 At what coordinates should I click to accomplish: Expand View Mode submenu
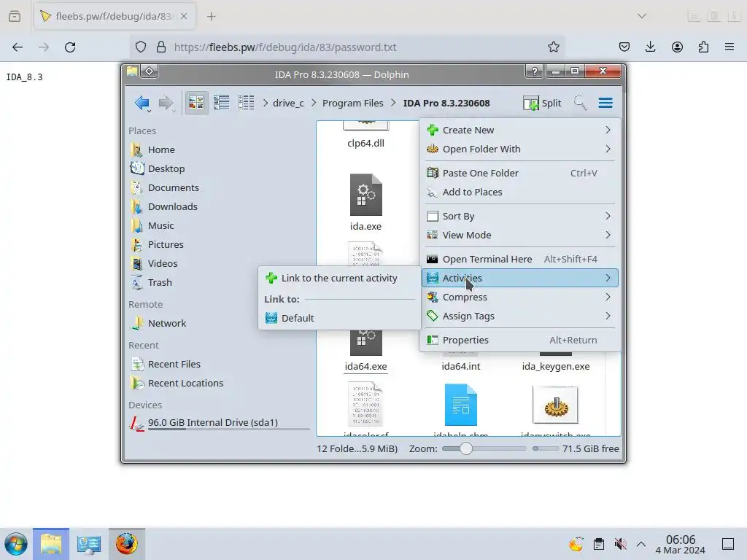pyautogui.click(x=519, y=236)
